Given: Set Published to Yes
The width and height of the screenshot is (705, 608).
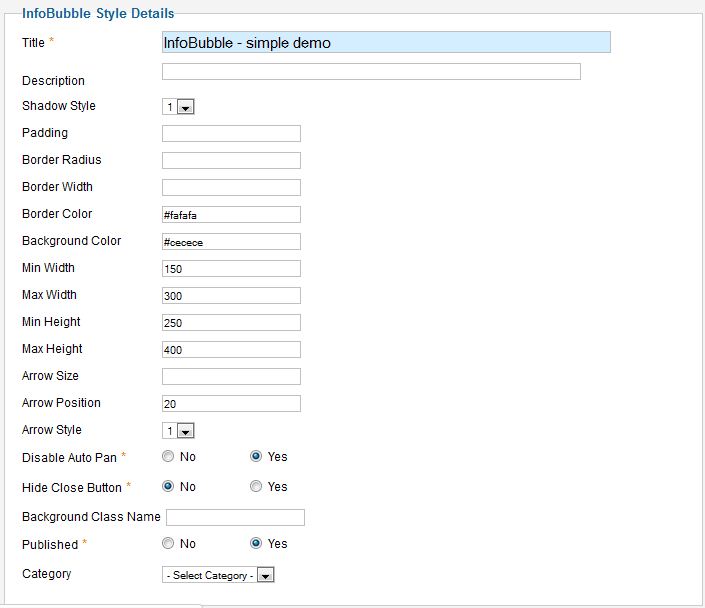Looking at the screenshot, I should [256, 544].
